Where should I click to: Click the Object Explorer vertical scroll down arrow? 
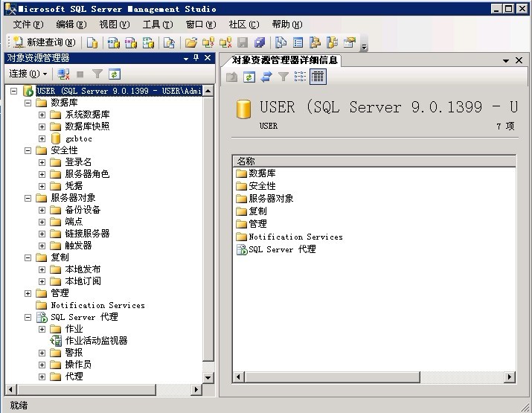(x=208, y=377)
